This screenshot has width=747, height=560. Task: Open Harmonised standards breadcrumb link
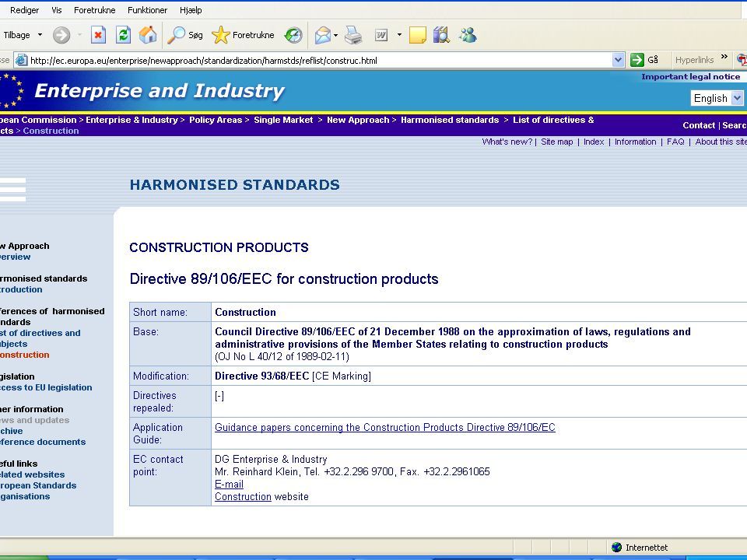point(450,120)
